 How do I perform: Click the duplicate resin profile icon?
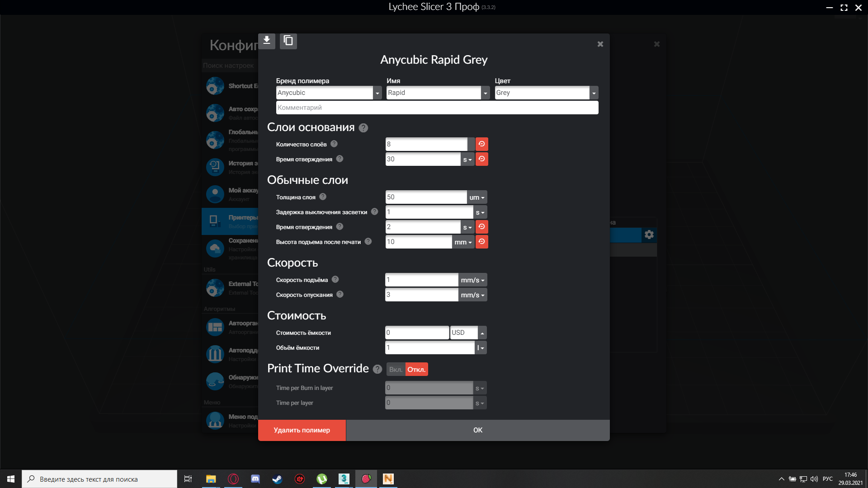click(x=288, y=41)
